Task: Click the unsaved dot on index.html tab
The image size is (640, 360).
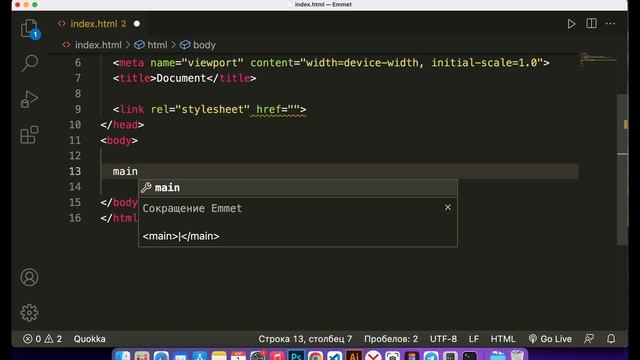Action: 137,24
